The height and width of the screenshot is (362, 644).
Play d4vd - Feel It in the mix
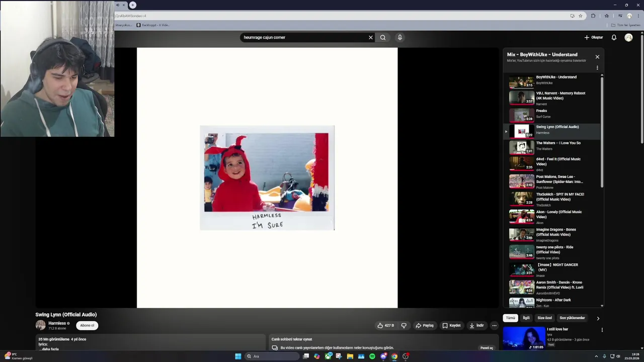point(552,164)
